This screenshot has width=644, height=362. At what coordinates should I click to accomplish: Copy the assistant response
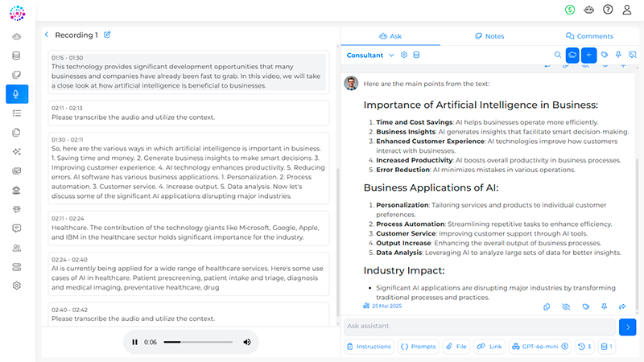click(547, 306)
